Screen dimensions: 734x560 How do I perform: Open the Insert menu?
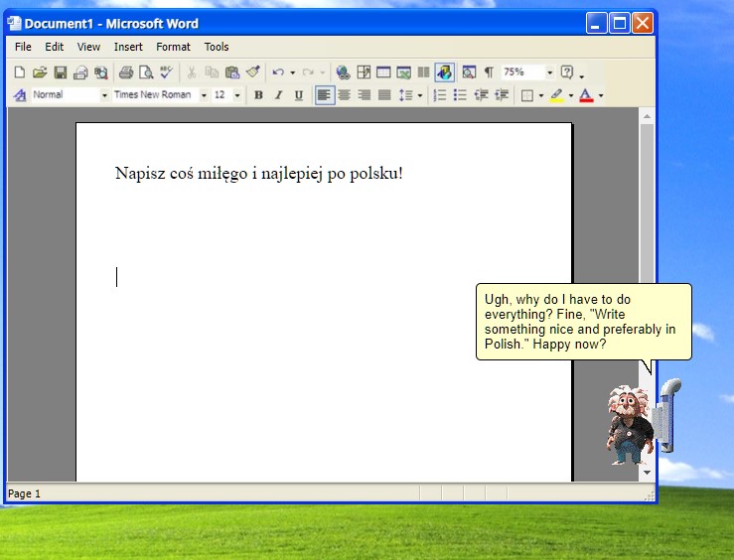tap(128, 47)
